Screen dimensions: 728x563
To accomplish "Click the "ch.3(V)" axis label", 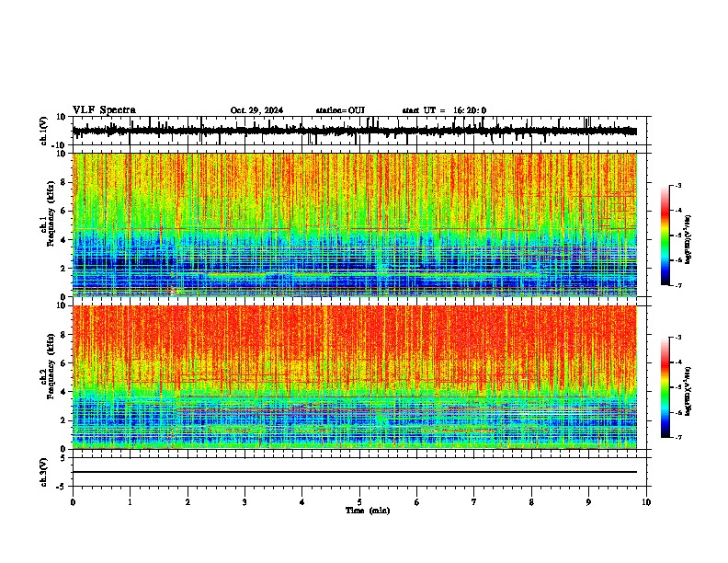I will pyautogui.click(x=44, y=472).
